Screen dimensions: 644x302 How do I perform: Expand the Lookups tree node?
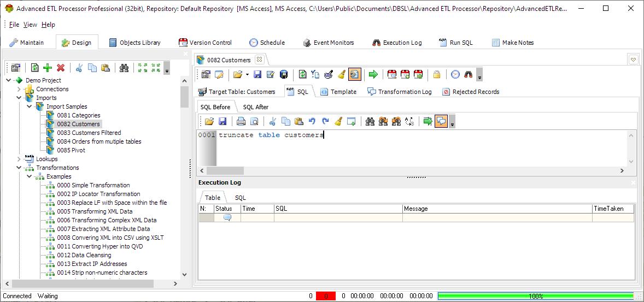tap(19, 159)
